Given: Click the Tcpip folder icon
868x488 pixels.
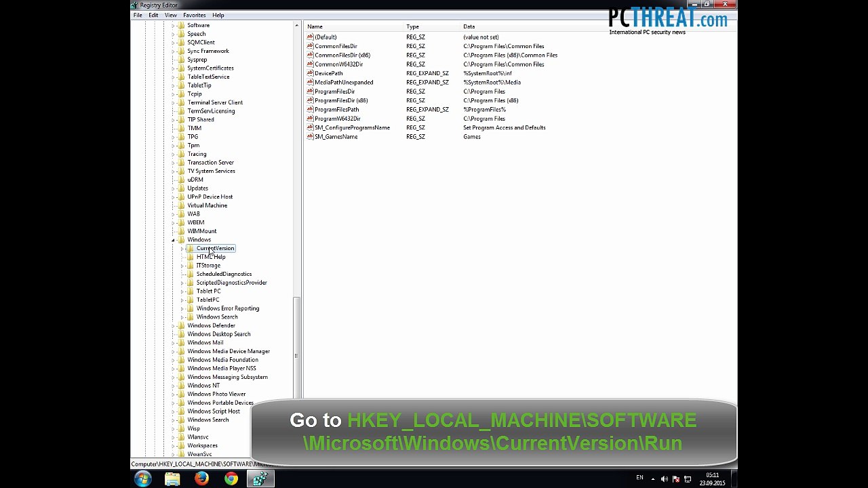Looking at the screenshot, I should [181, 94].
